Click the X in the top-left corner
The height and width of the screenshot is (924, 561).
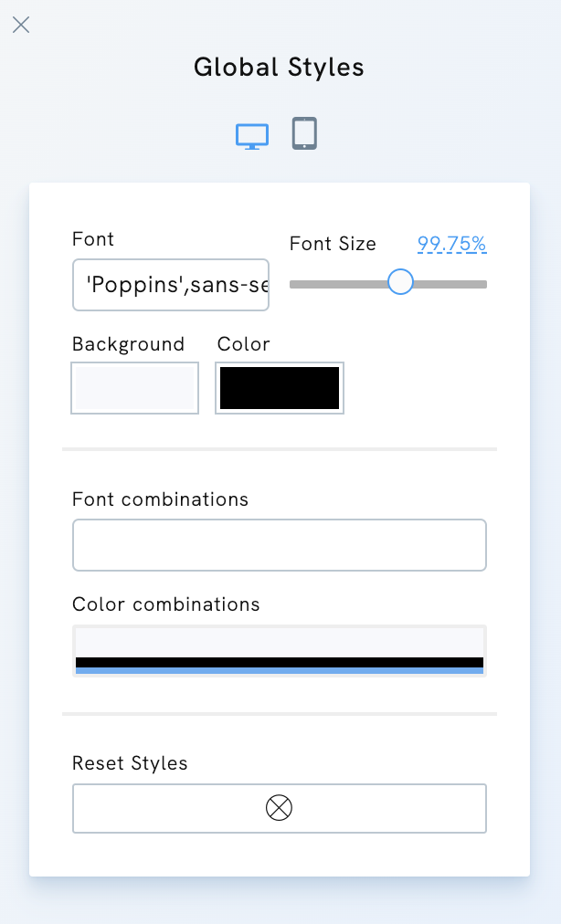tap(21, 25)
